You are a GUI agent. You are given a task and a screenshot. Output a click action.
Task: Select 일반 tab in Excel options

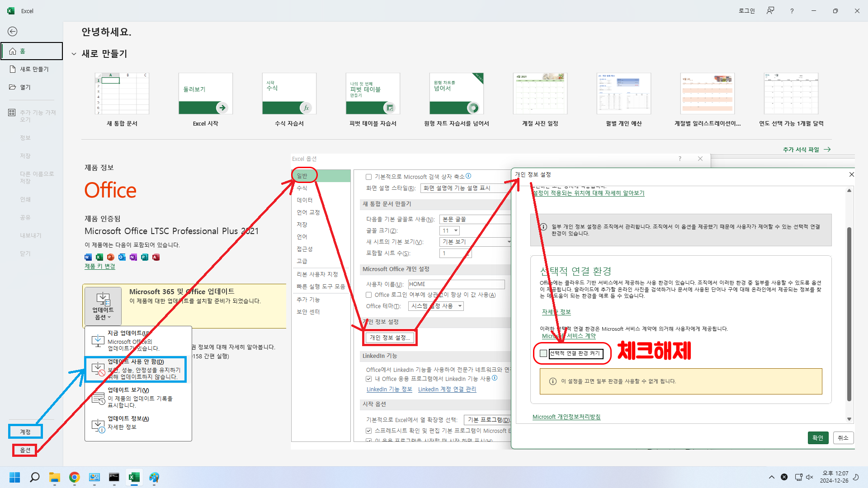click(321, 176)
